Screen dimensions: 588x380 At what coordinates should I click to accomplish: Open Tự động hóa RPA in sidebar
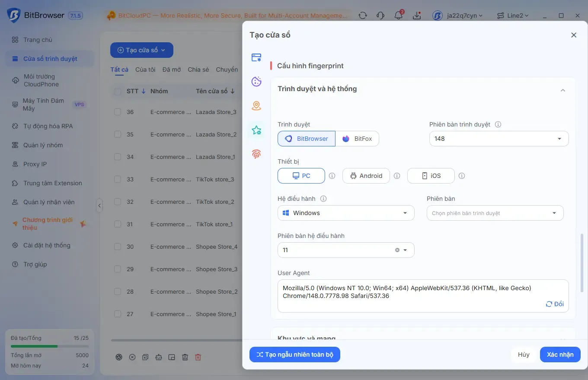(x=49, y=126)
